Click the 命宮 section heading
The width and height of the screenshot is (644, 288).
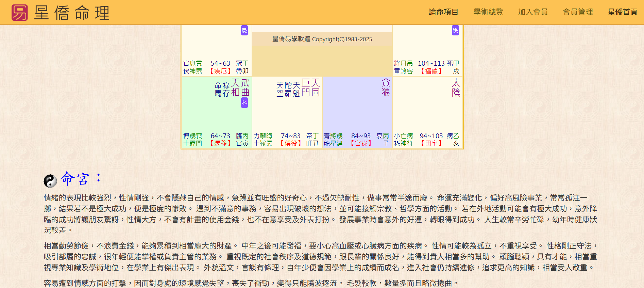pos(81,178)
